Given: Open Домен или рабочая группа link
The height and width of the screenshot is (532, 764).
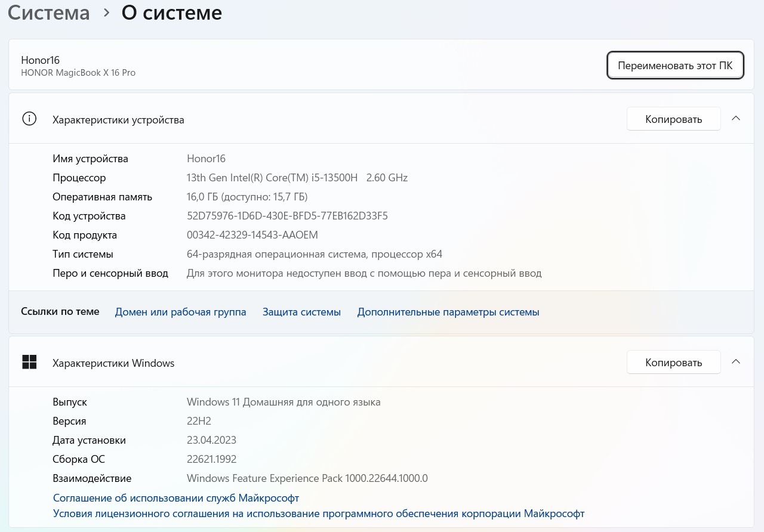Looking at the screenshot, I should coord(180,312).
